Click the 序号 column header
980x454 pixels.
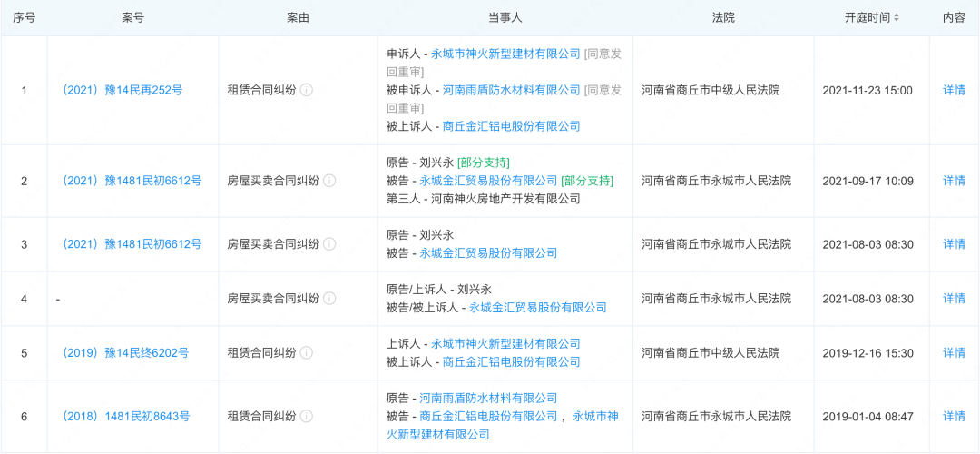[24, 18]
